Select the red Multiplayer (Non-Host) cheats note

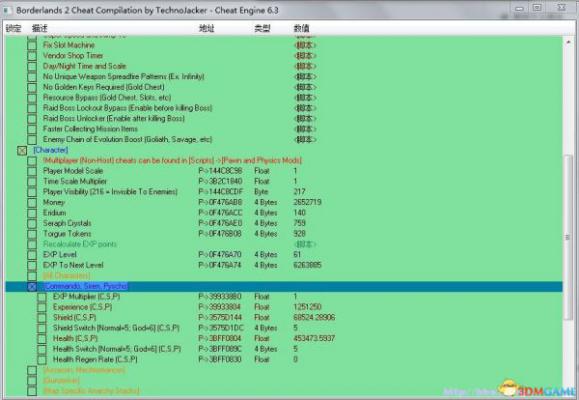(x=172, y=160)
